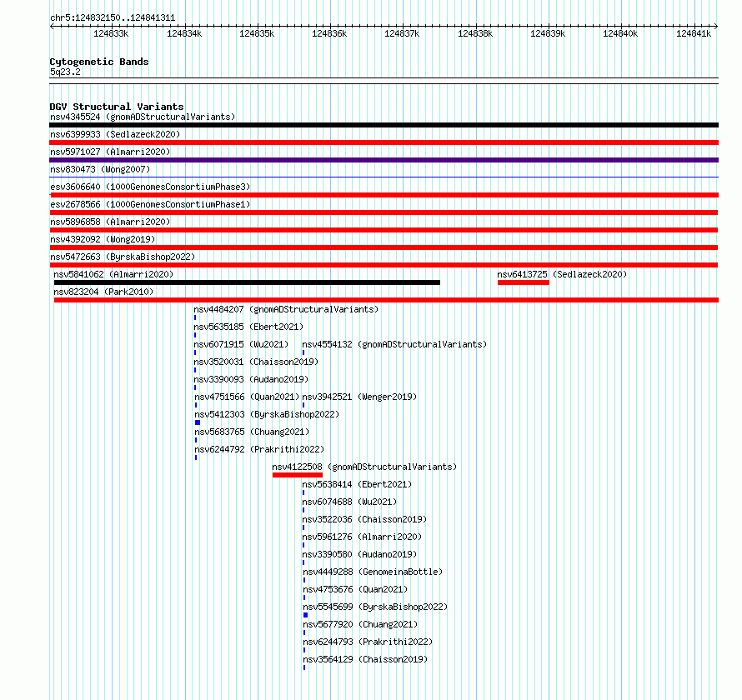Open variant nsv4345524 gnomAD label

[143, 117]
